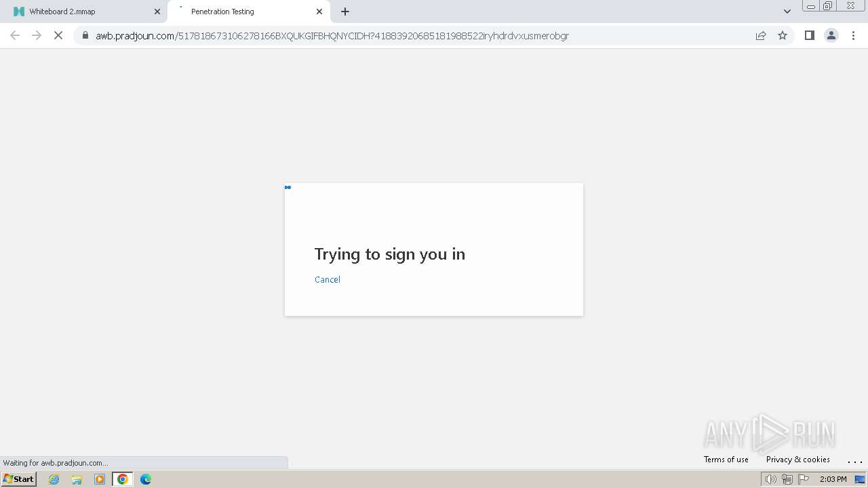The image size is (868, 488).
Task: View site information padlock icon
Action: [x=85, y=35]
